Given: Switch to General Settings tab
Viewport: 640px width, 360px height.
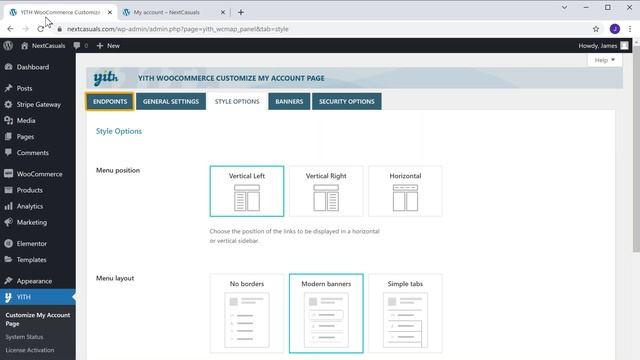Looking at the screenshot, I should (171, 102).
